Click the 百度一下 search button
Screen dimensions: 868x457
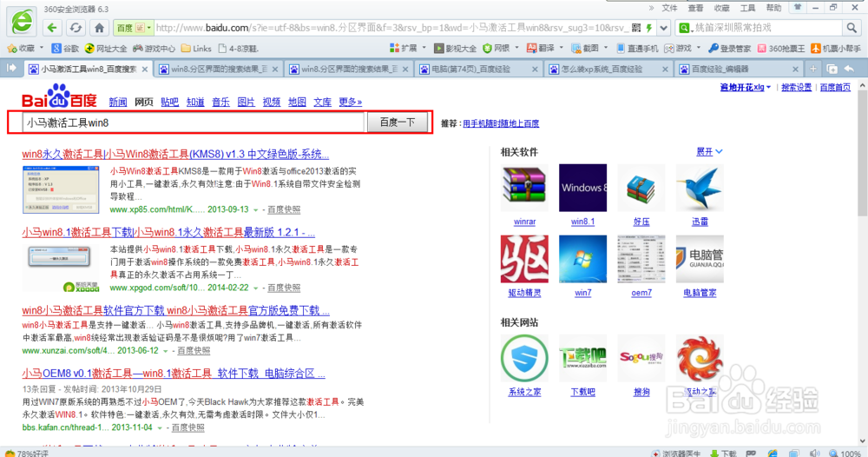click(x=398, y=123)
